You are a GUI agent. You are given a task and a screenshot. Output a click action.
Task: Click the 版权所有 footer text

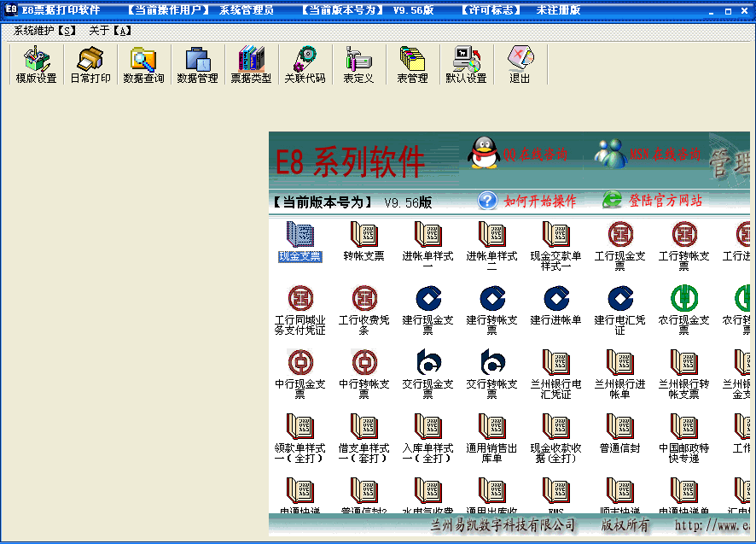tap(625, 524)
